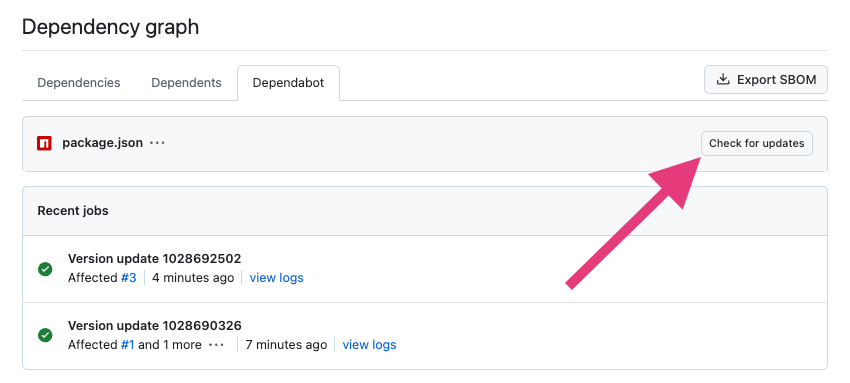Click the download icon in Export SBOM
850x383 pixels.
[723, 80]
